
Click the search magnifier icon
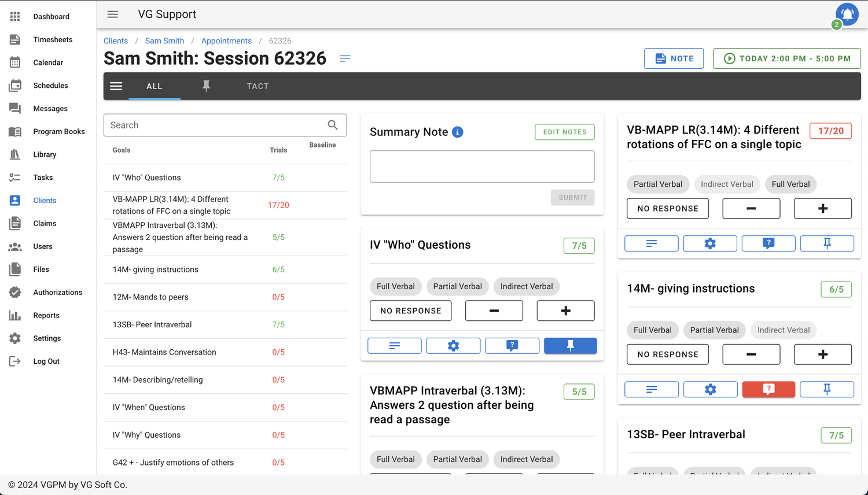[333, 125]
